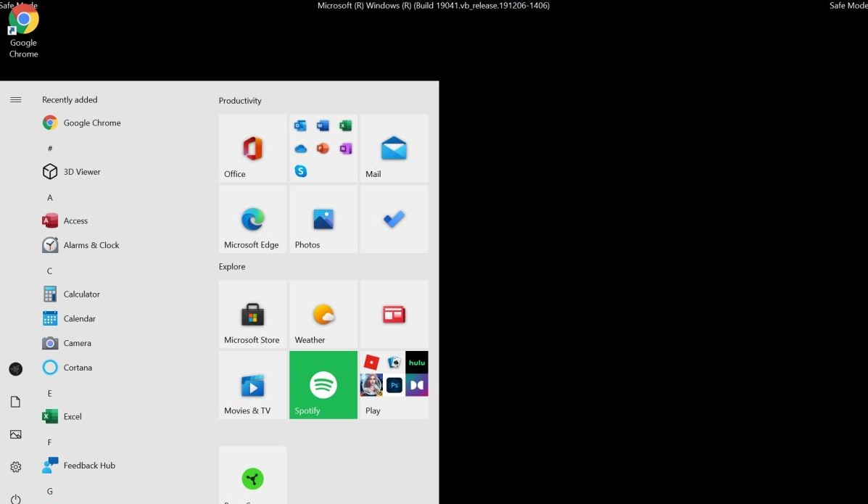Launch the Movies & TV tile
This screenshot has height=504, width=868.
tap(252, 385)
